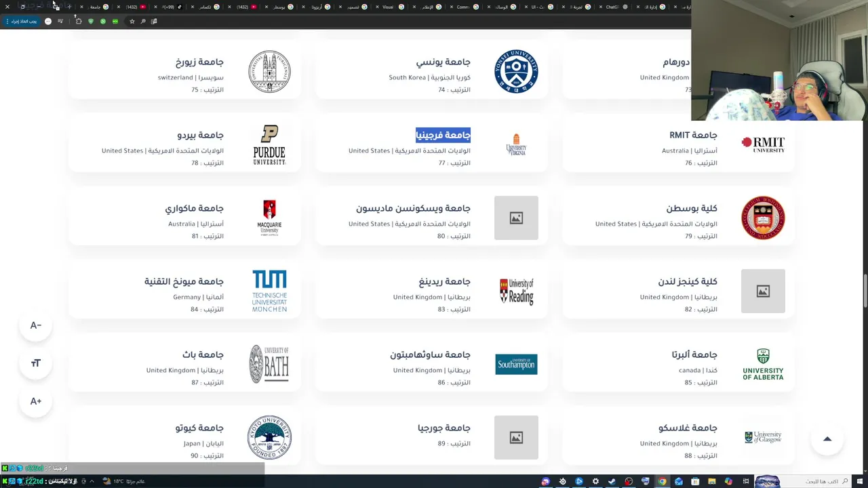Click placeholder image for جامعة جورجيا

516,437
